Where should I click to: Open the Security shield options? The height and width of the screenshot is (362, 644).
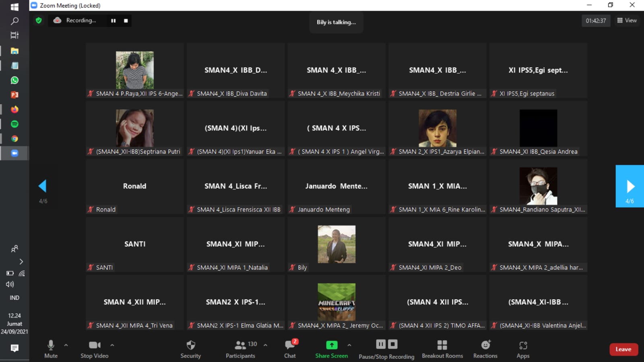point(190,349)
